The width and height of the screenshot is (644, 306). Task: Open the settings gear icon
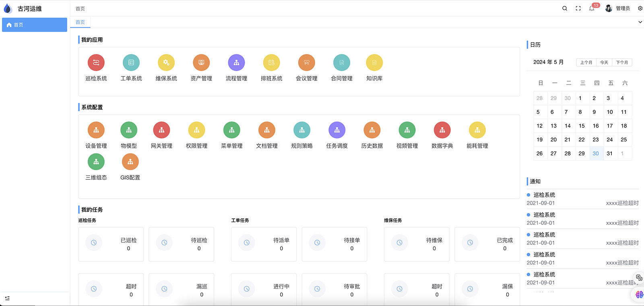[x=640, y=8]
